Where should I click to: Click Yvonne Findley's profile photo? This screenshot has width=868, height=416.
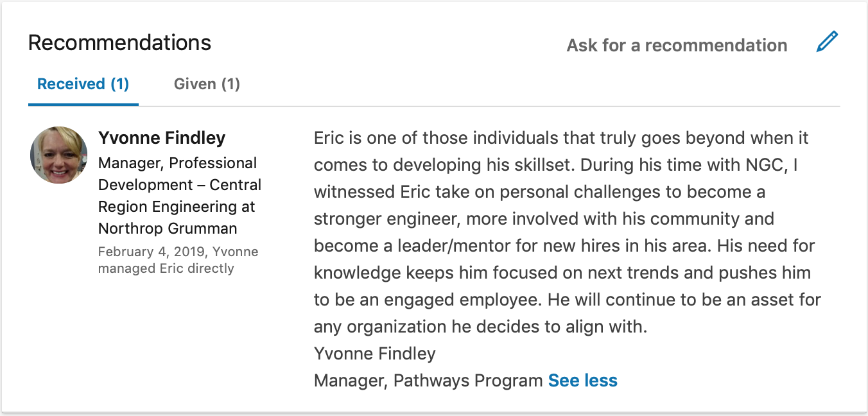[58, 155]
